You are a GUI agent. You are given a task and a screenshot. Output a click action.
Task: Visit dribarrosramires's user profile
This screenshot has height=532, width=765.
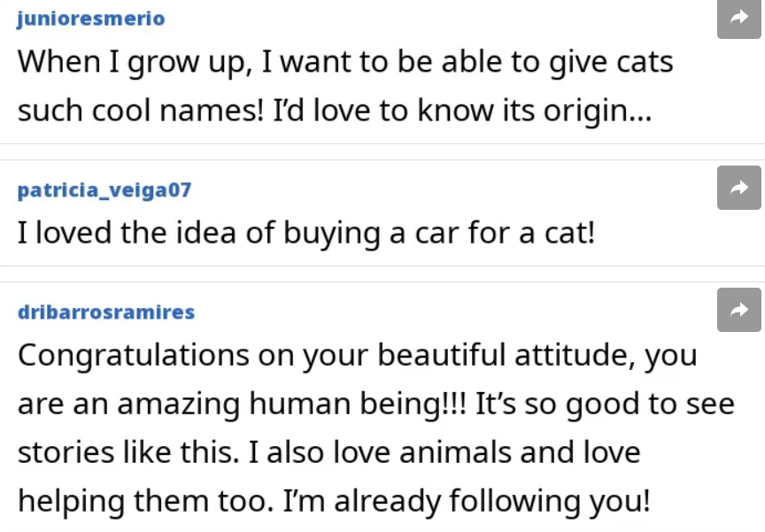[x=106, y=312]
